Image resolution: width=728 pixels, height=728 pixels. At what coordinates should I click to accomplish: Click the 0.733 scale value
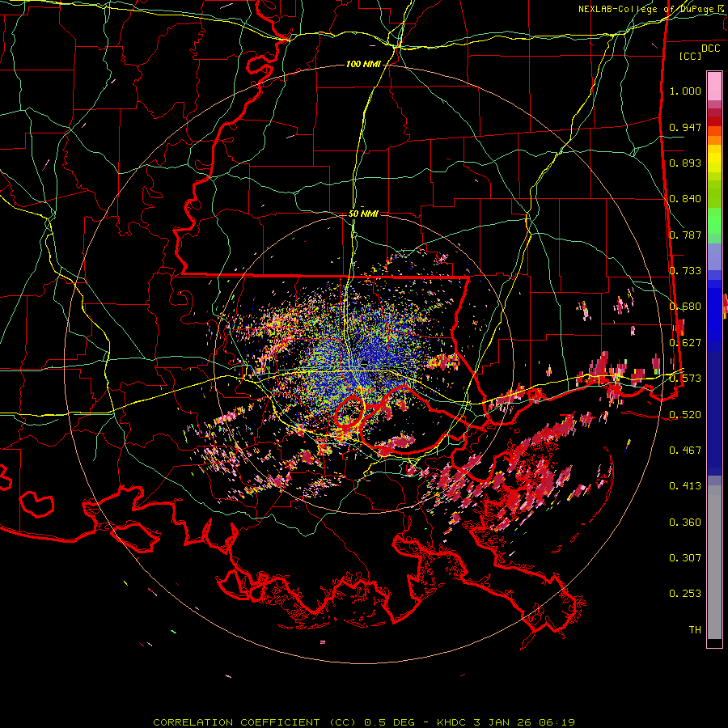coord(685,271)
